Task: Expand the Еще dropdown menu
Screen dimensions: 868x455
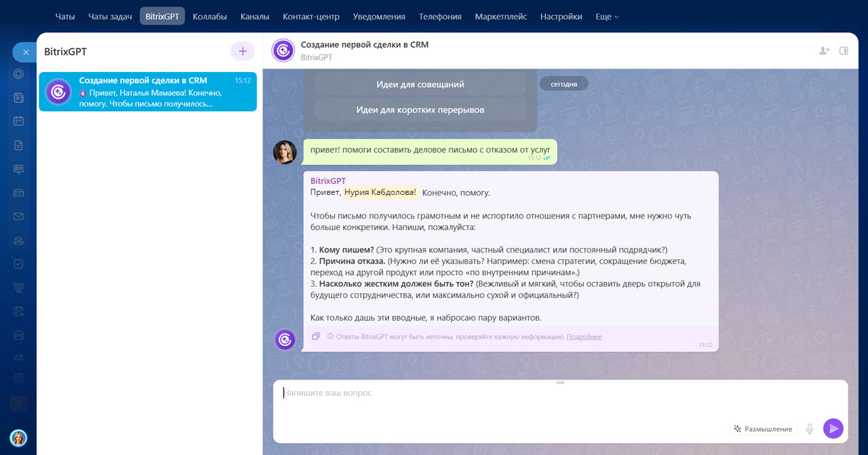Action: 607,16
